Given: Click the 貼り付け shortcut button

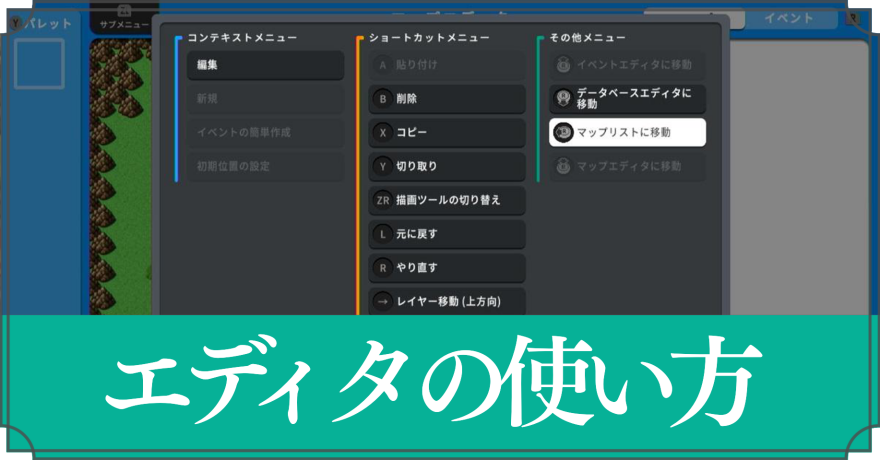Looking at the screenshot, I should [x=447, y=65].
